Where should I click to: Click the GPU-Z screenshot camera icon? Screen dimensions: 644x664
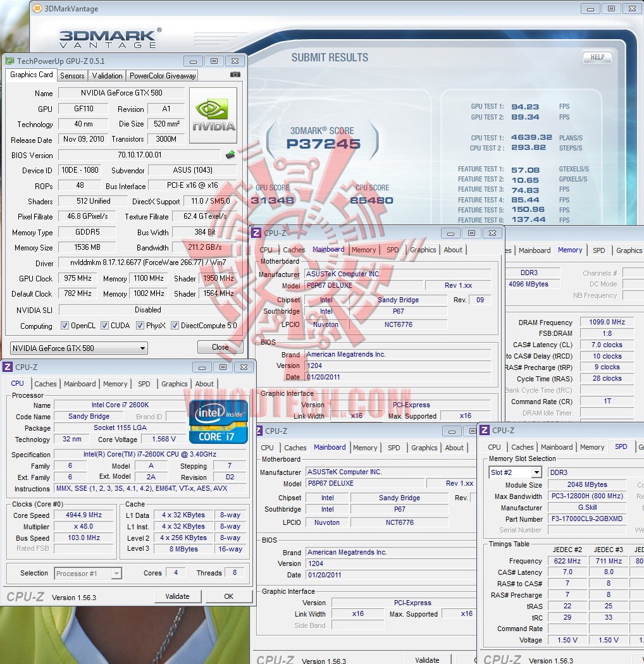point(235,75)
